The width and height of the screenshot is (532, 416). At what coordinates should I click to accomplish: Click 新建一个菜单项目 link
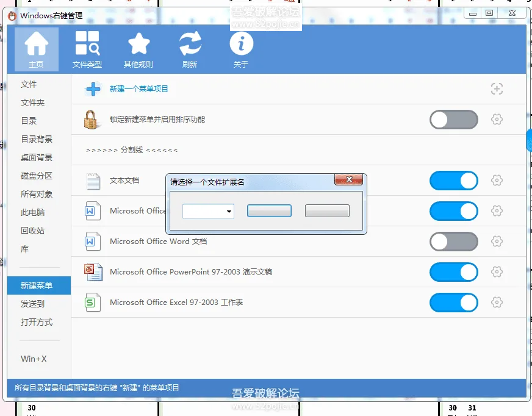click(x=138, y=89)
